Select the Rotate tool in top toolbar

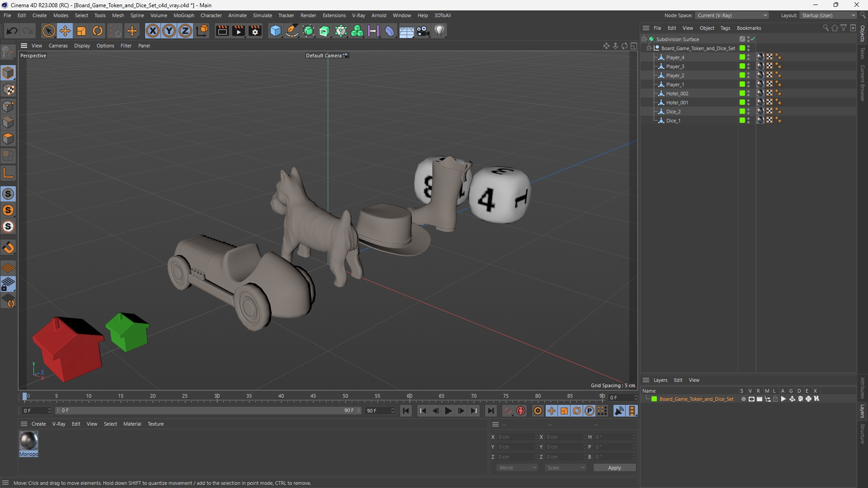pos(98,31)
